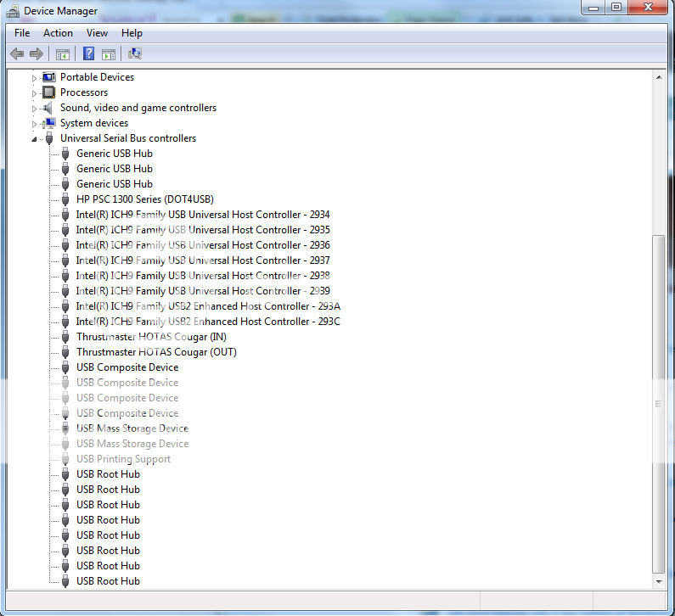Open the View menu
This screenshot has height=616, width=675.
[x=97, y=33]
